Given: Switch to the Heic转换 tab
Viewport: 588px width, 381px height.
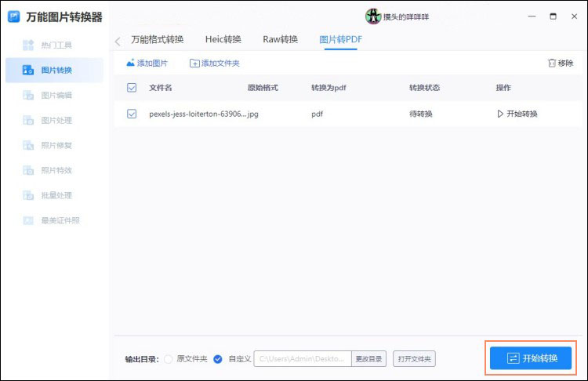Looking at the screenshot, I should 223,39.
